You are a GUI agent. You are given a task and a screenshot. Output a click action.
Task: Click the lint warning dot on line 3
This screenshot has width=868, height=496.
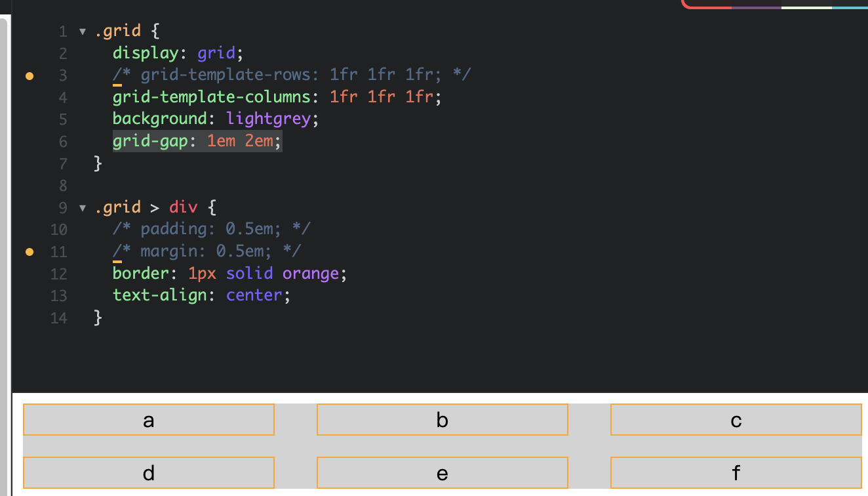click(x=30, y=76)
